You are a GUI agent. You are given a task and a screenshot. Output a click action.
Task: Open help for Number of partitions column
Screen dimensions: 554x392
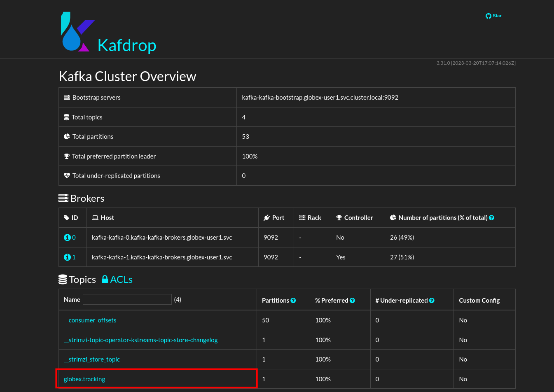tap(491, 218)
